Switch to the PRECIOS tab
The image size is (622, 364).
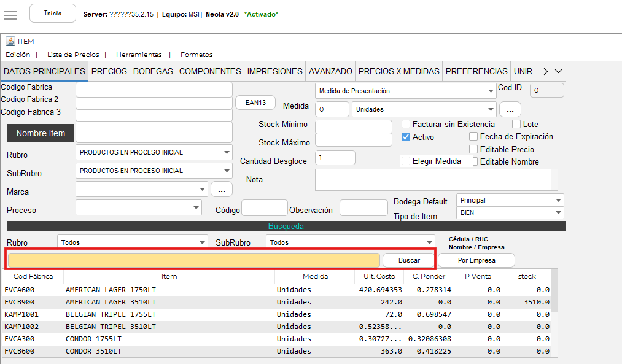109,71
